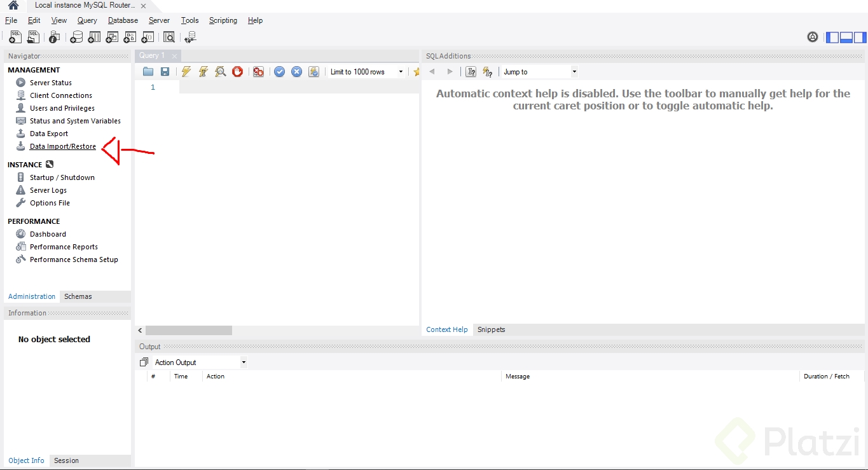
Task: Reconnect to DBMS icon
Action: [x=190, y=37]
